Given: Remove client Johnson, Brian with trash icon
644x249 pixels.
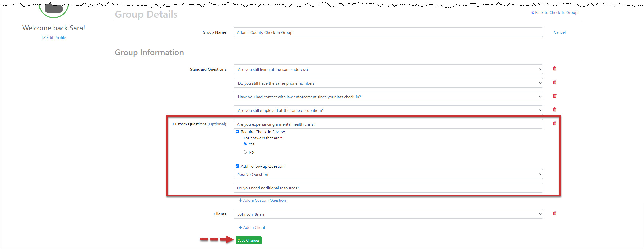Looking at the screenshot, I should (x=554, y=213).
